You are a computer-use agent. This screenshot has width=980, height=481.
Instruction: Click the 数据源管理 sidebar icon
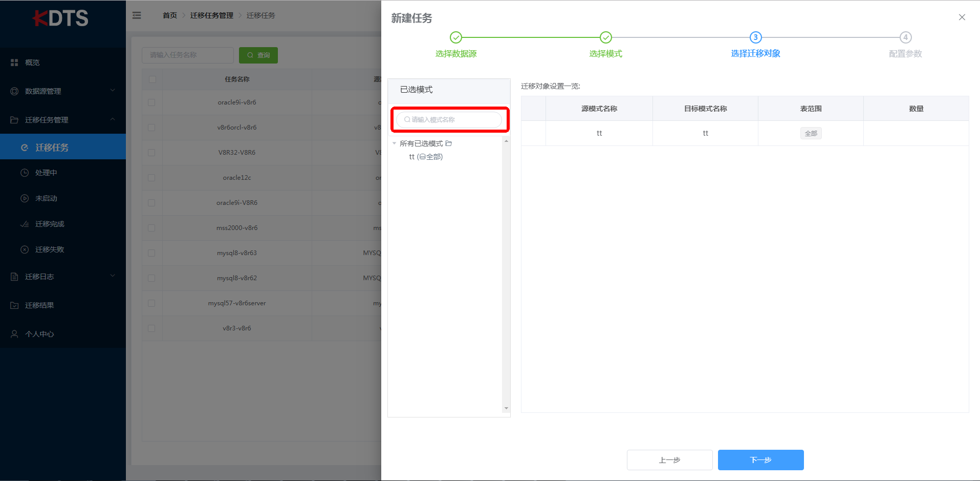(x=14, y=91)
